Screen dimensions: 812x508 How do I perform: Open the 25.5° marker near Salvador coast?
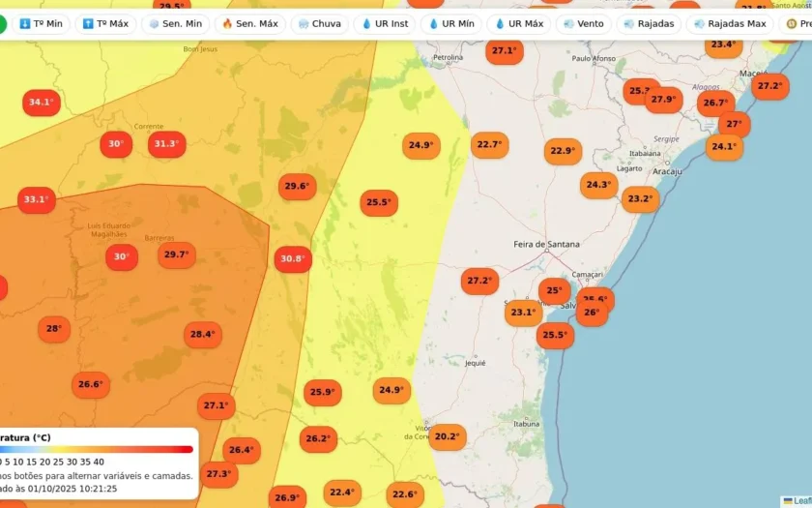pos(555,336)
